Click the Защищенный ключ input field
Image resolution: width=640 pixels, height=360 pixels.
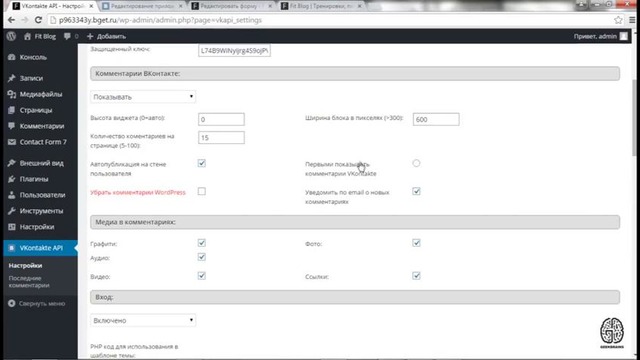(234, 51)
